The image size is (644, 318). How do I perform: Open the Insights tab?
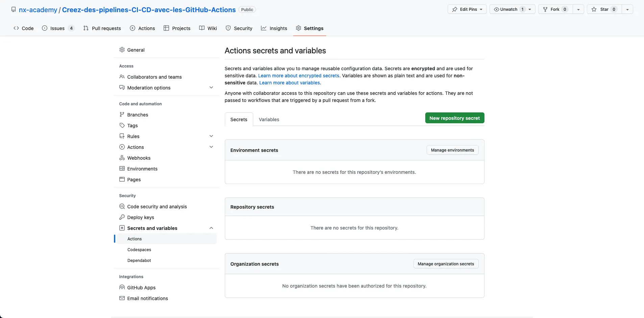[274, 28]
